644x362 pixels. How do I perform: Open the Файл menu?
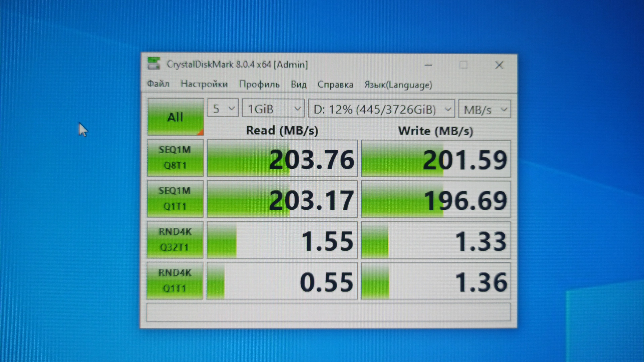click(158, 84)
